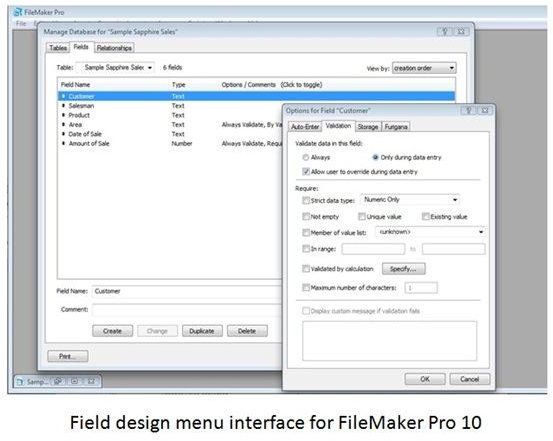Image resolution: width=553 pixels, height=441 pixels.
Task: Enable Validated by calculation checkbox
Action: [306, 269]
